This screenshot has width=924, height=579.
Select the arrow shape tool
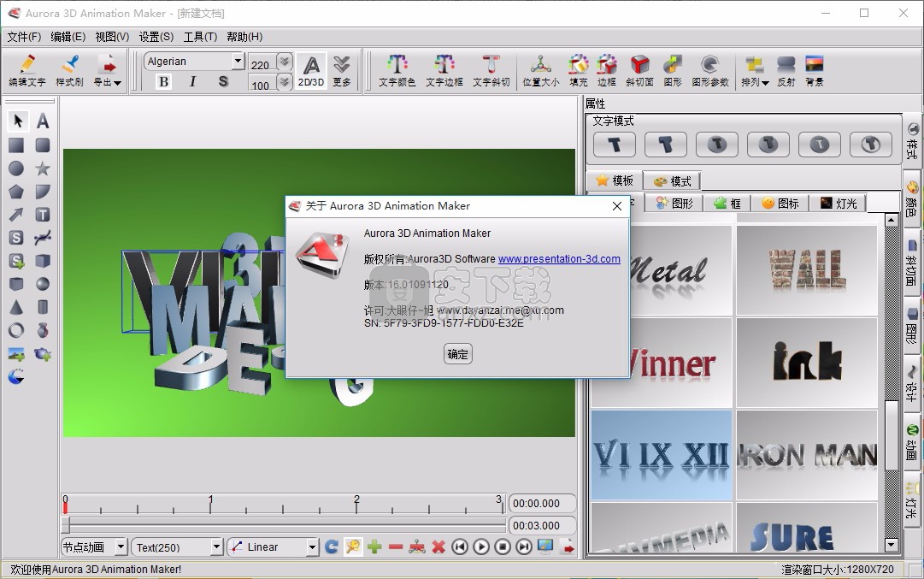coord(16,215)
